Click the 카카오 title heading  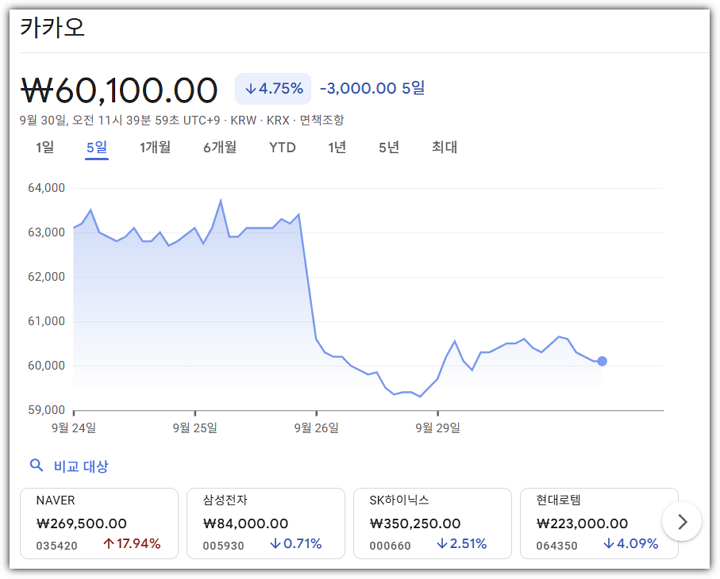(52, 28)
